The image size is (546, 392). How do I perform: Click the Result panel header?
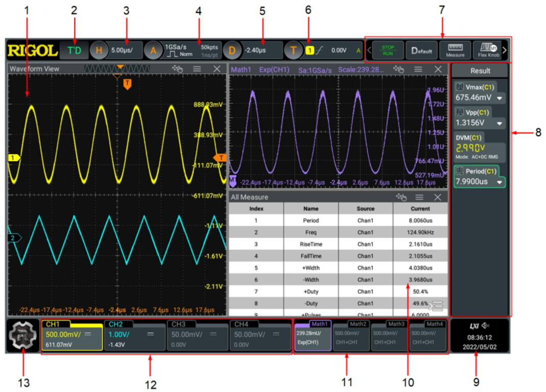coord(480,70)
